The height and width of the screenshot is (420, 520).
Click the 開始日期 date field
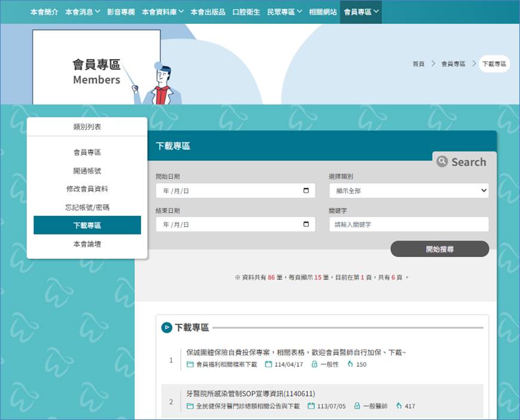click(235, 190)
